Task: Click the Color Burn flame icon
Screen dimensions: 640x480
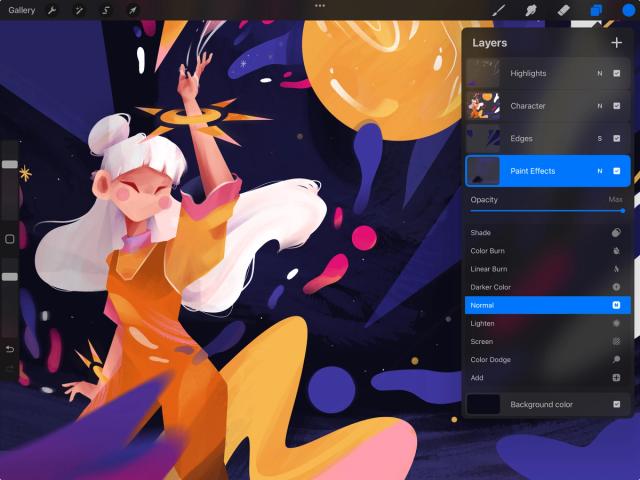Action: click(616, 251)
